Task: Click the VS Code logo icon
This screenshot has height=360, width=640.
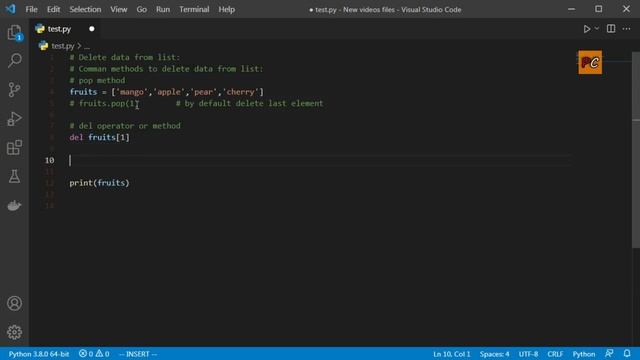Action: click(x=10, y=9)
